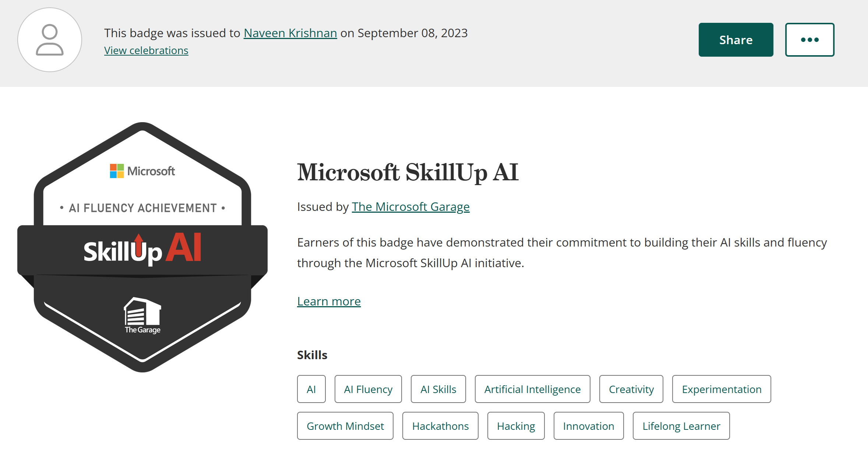The image size is (868, 467).
Task: Open the View celebrations link
Action: tap(146, 50)
